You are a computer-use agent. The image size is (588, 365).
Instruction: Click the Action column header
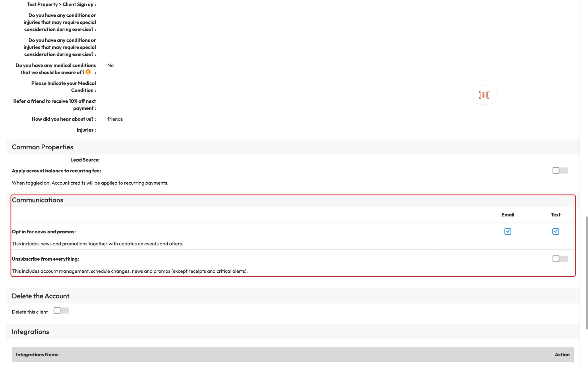[x=562, y=355]
